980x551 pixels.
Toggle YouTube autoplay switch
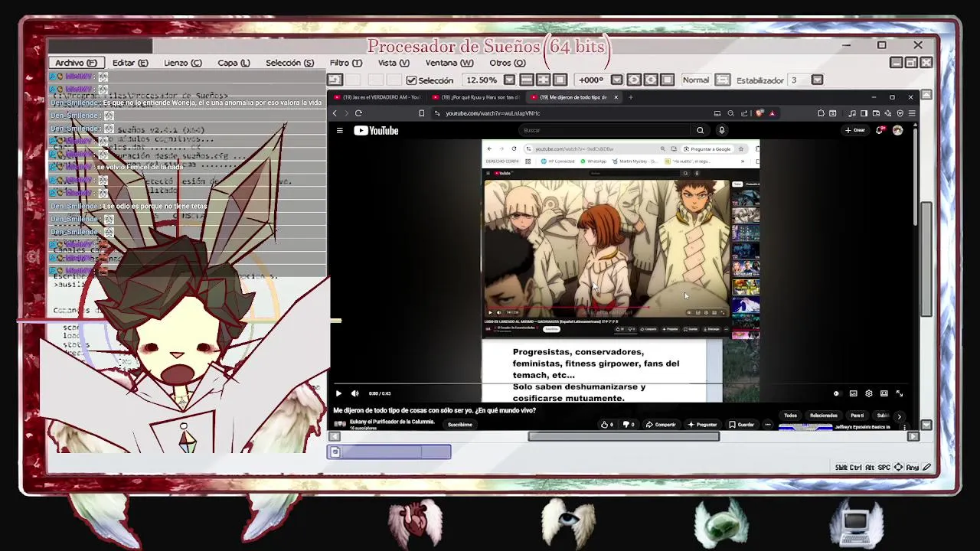coord(836,393)
